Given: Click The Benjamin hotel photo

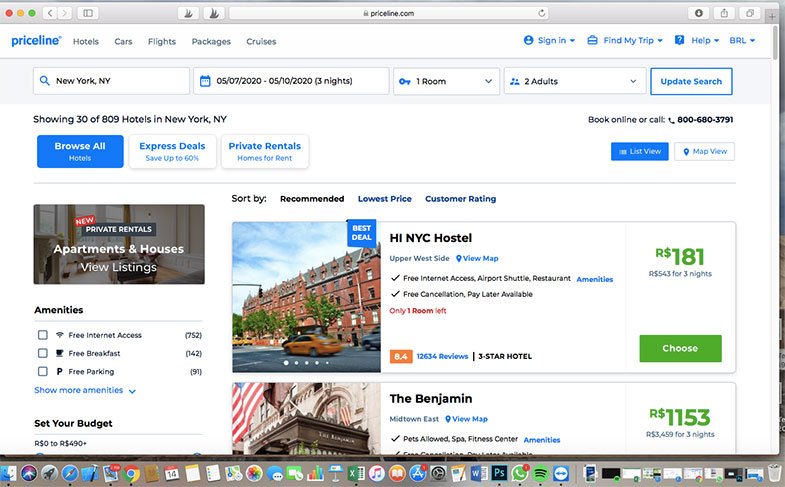Looking at the screenshot, I should [306, 419].
